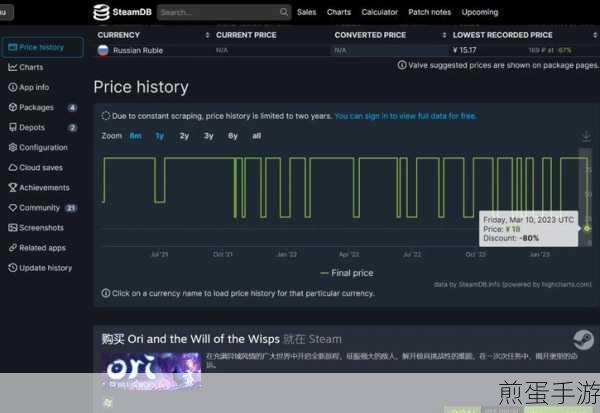Load Russian Ruble price history
This screenshot has width=600, height=413.
[x=138, y=51]
